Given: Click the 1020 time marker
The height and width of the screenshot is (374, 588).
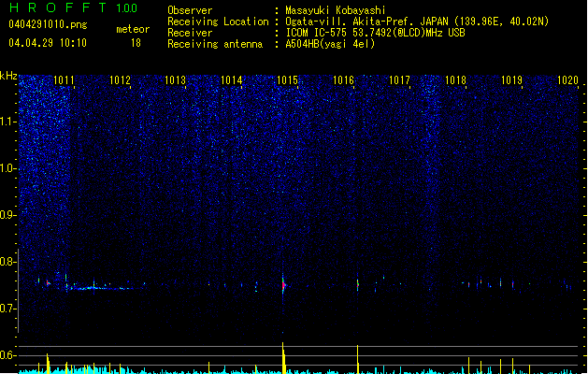Looking at the screenshot, I should click(567, 80).
